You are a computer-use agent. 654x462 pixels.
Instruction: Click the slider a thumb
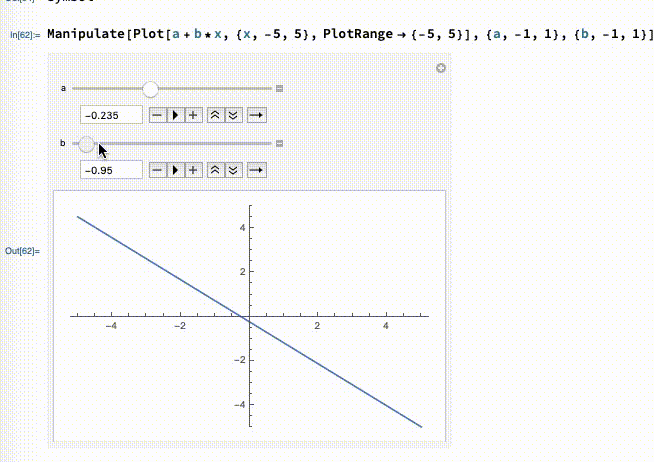(150, 89)
